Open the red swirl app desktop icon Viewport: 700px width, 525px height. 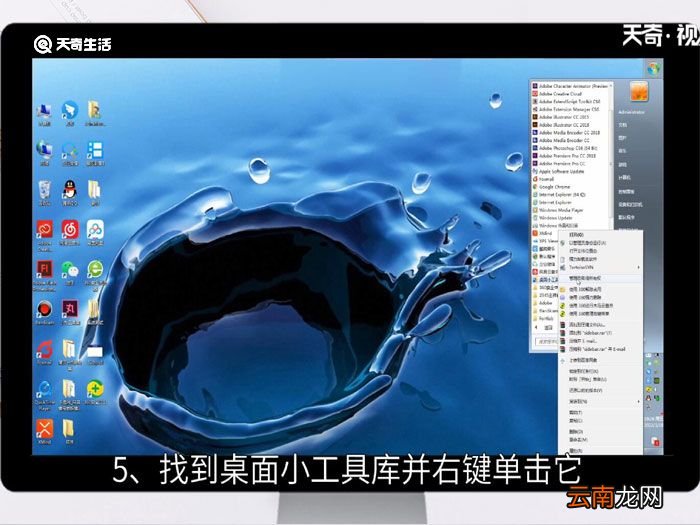44,351
